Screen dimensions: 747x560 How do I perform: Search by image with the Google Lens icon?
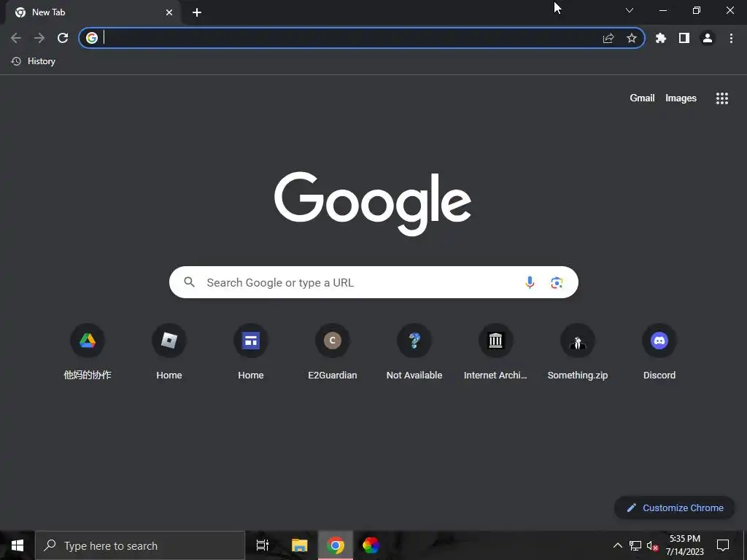click(557, 282)
